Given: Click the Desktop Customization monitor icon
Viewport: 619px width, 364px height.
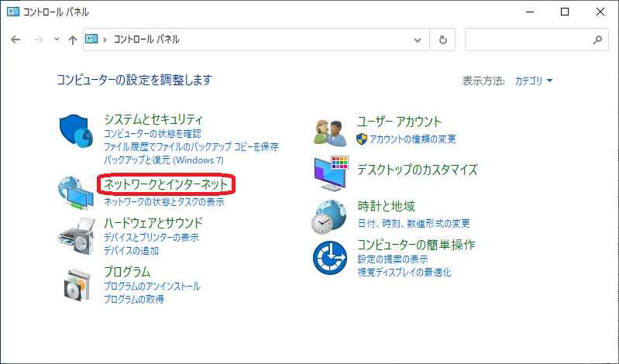Looking at the screenshot, I should pos(331,171).
